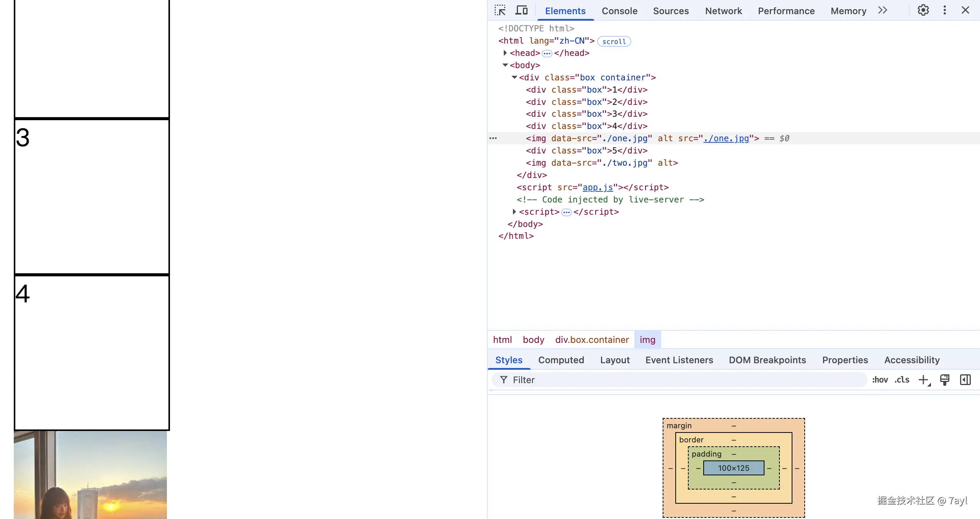980x519 pixels.
Task: Show more DevTools tabs chevron
Action: click(x=883, y=10)
